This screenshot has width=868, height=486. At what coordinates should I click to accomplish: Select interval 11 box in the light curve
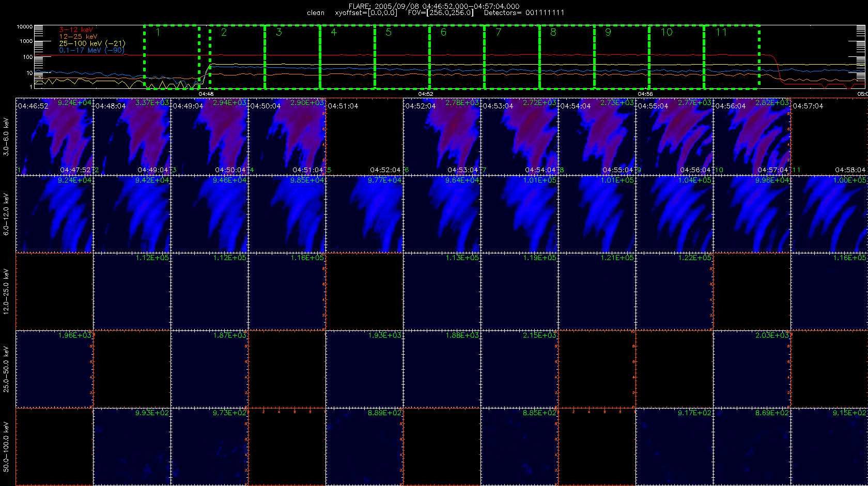732,57
